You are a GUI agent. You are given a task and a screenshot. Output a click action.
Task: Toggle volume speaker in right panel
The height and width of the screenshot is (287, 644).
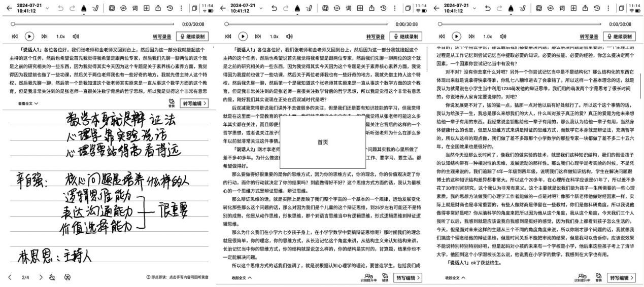(503, 37)
